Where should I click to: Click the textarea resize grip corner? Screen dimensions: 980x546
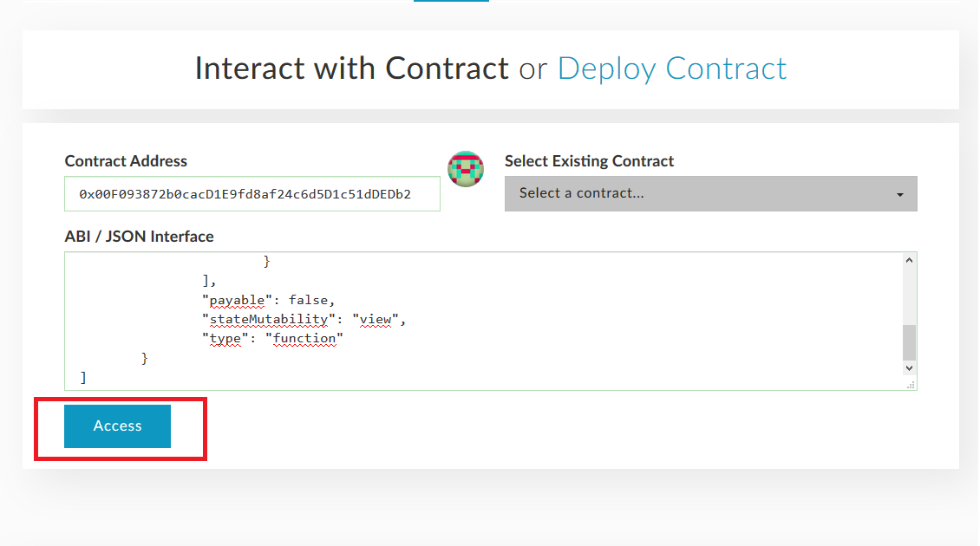[911, 385]
